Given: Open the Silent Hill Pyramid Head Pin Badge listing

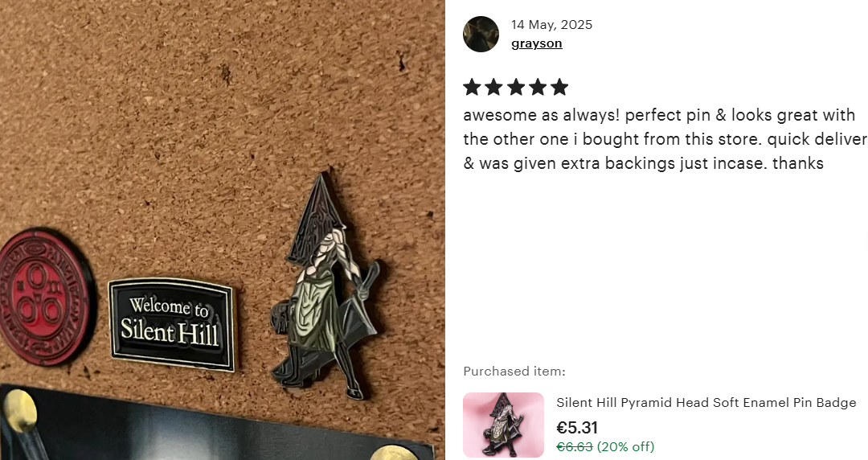Looking at the screenshot, I should click(x=706, y=402).
